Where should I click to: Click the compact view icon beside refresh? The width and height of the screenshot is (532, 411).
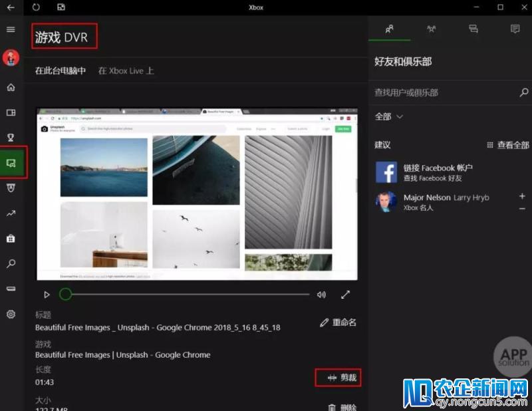61,7
